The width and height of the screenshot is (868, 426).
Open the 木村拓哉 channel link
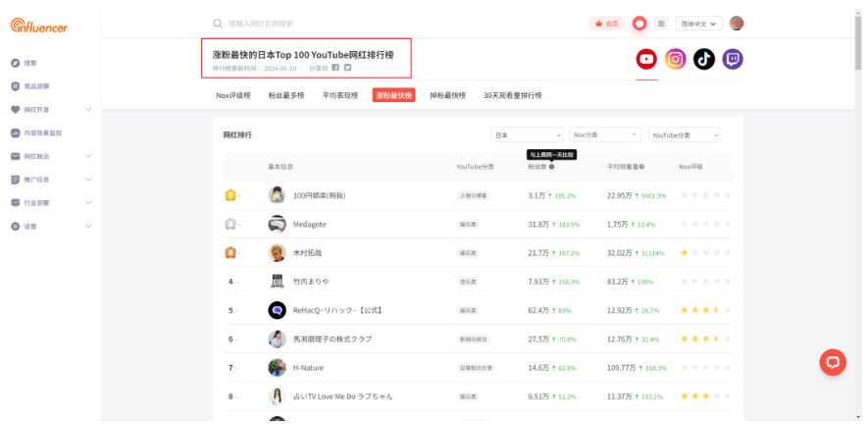point(307,252)
